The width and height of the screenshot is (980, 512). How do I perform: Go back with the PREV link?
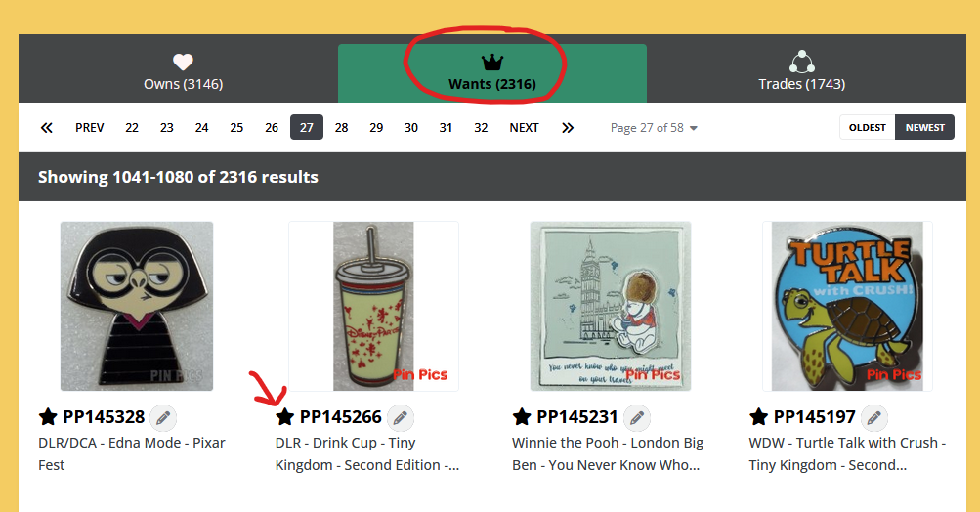pyautogui.click(x=89, y=128)
